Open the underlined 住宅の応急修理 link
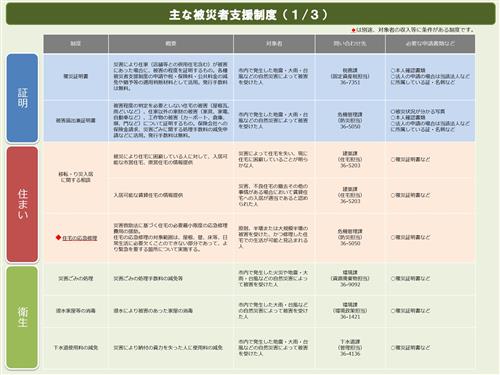This screenshot has height=375, width=500. coord(80,238)
